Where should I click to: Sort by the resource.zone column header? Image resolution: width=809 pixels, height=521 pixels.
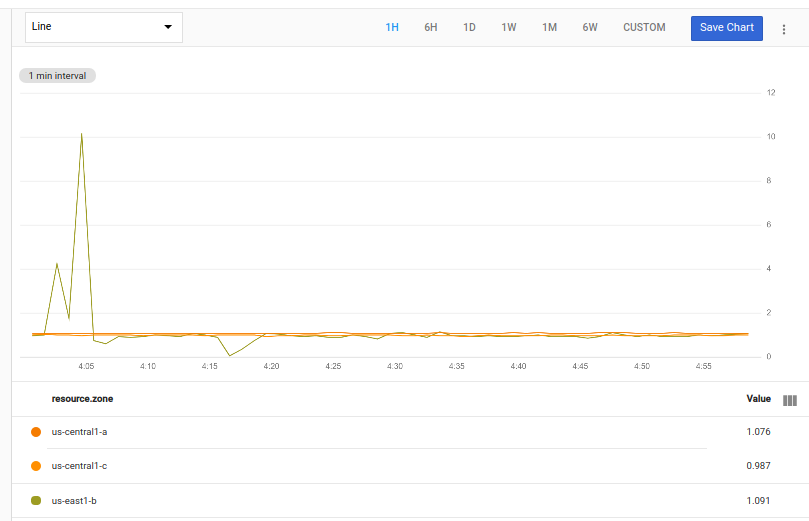coord(82,399)
